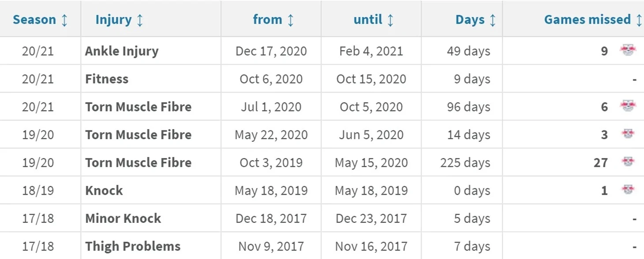Sort table by Games missed header

588,20
